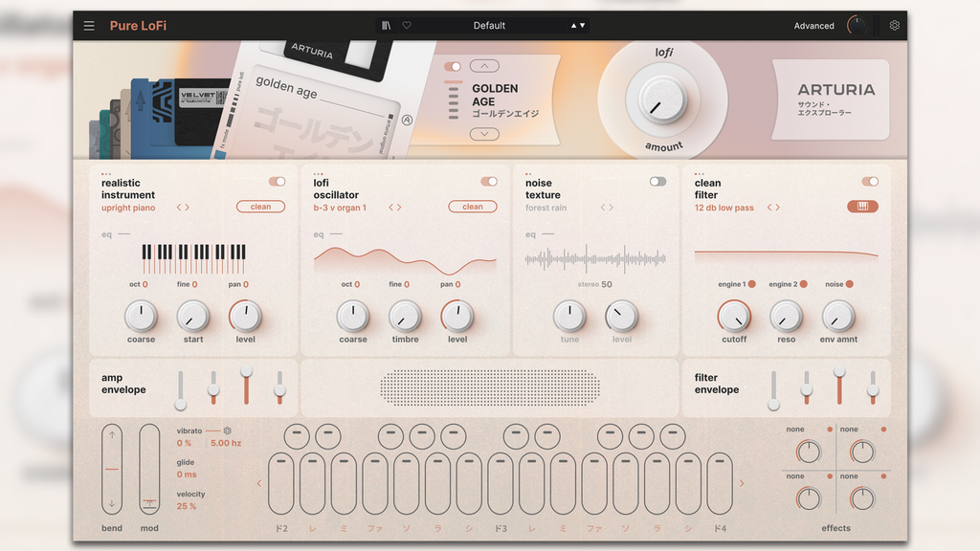Click the Arturia logo badge

click(x=829, y=100)
